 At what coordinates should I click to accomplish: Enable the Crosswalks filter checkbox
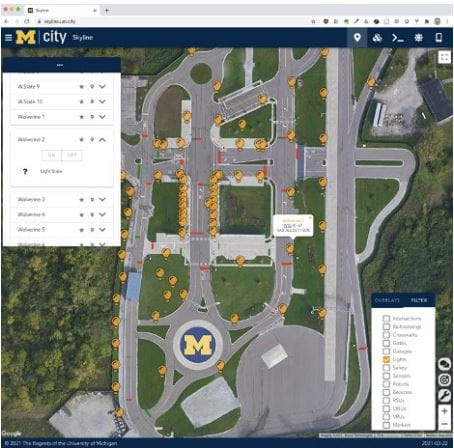(386, 335)
